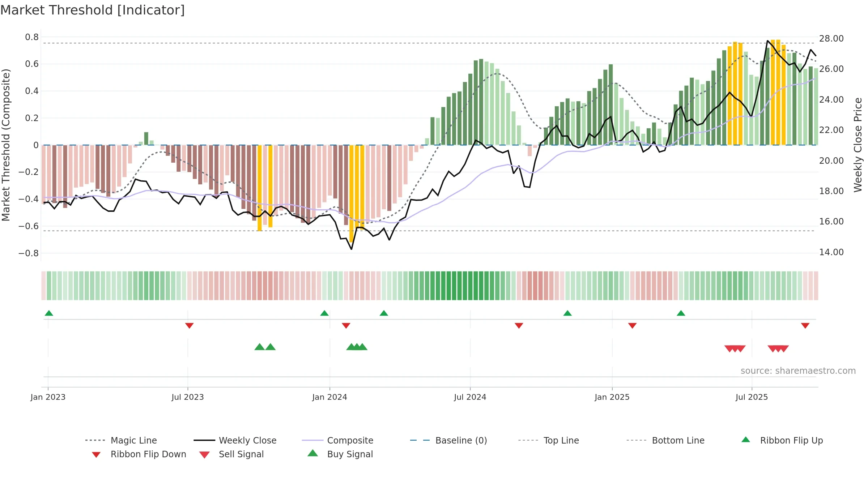868x488 pixels.
Task: Click the 0.8 left axis label
Action: pos(32,37)
